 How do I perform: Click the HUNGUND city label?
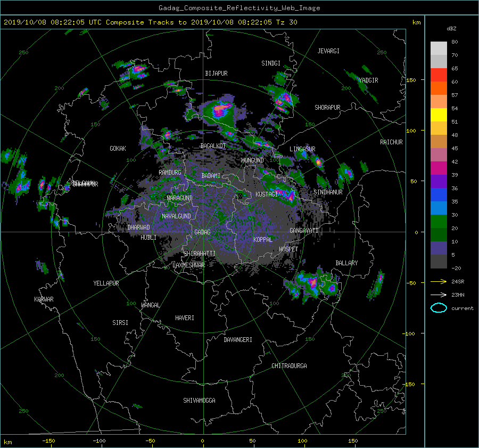point(252,160)
